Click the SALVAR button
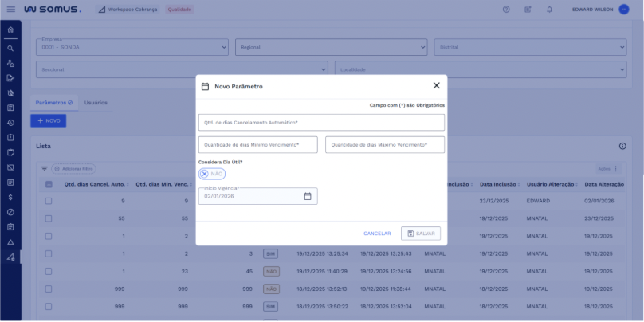This screenshot has height=322, width=644. tap(421, 234)
